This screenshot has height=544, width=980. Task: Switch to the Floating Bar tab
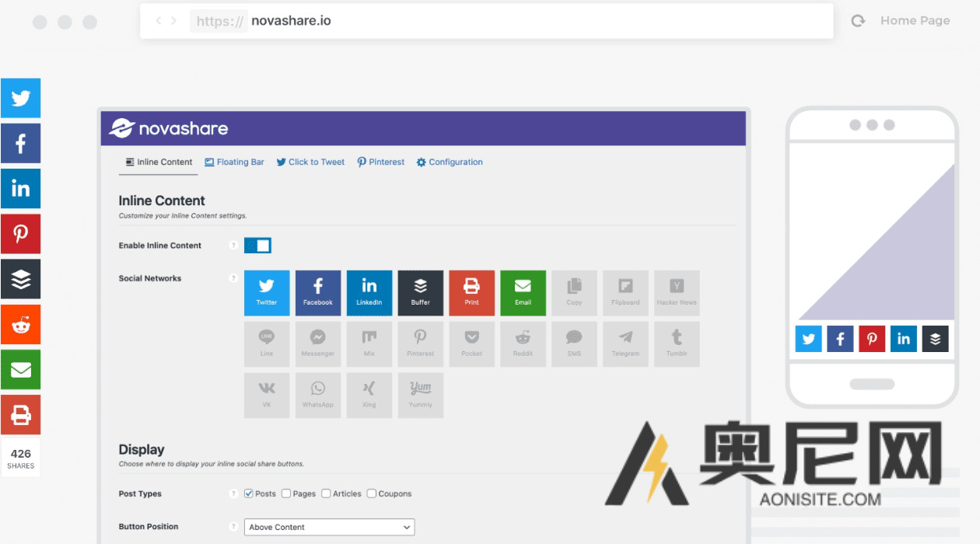point(234,162)
